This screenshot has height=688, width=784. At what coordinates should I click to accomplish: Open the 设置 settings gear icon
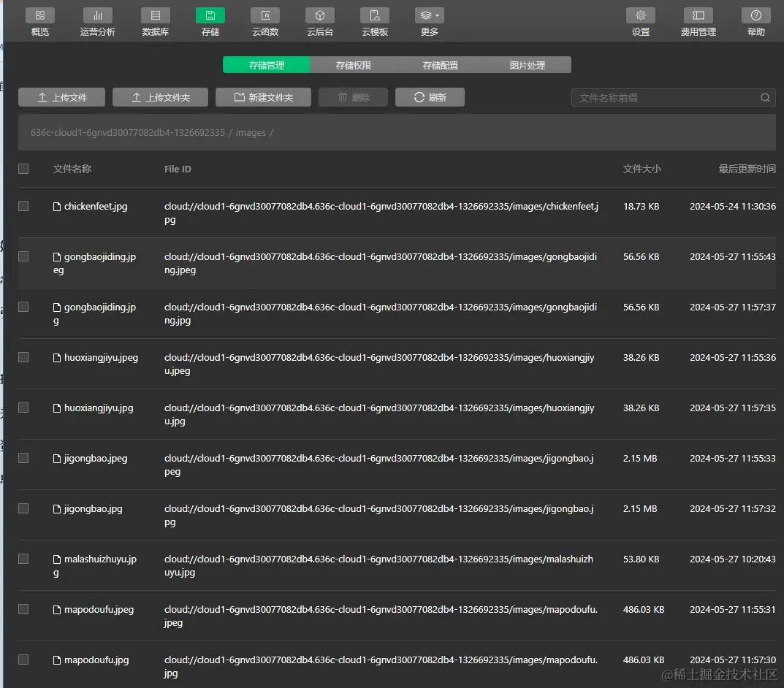[x=641, y=15]
